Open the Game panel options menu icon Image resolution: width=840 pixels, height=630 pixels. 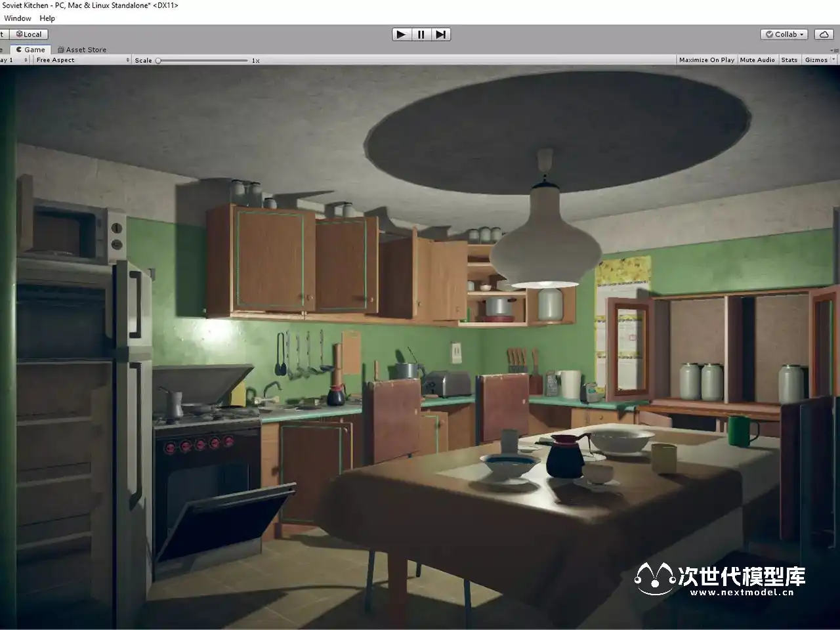[x=835, y=49]
